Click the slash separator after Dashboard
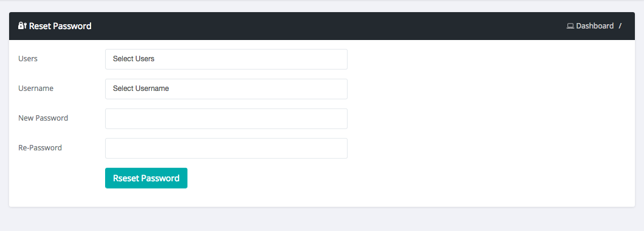 (620, 26)
